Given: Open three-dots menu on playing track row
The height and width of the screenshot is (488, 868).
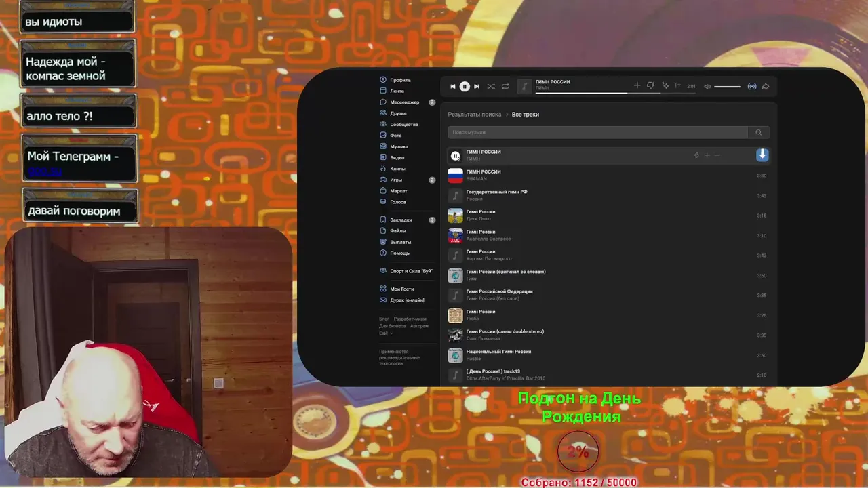Looking at the screenshot, I should click(x=717, y=155).
